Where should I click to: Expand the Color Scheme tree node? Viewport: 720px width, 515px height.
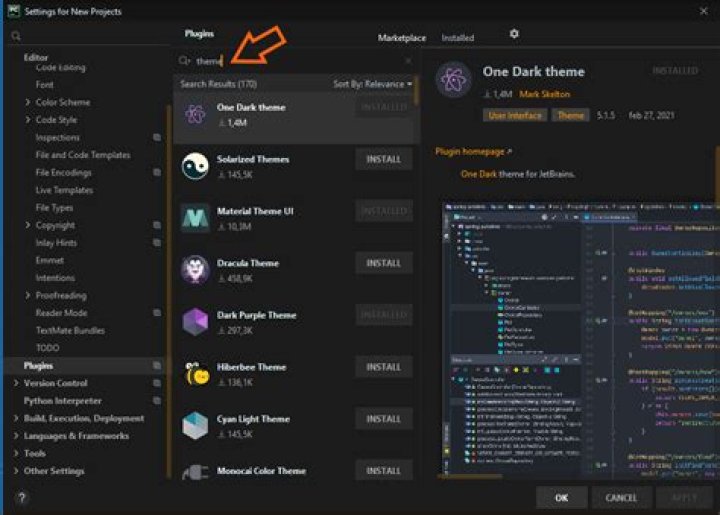tap(28, 102)
